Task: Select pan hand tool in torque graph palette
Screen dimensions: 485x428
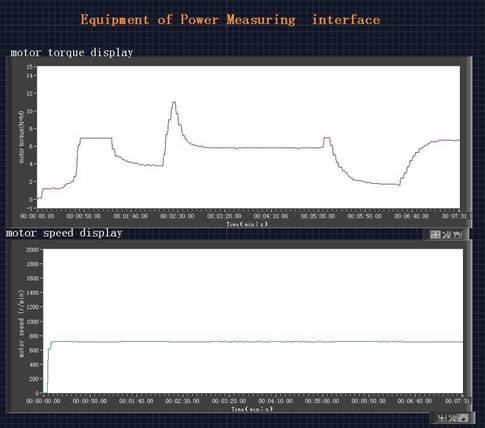Action: pos(457,235)
